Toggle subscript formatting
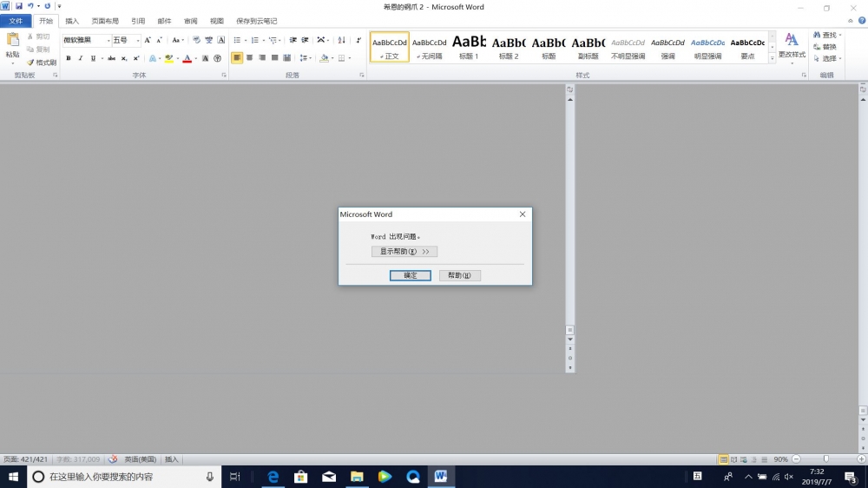 click(x=124, y=58)
